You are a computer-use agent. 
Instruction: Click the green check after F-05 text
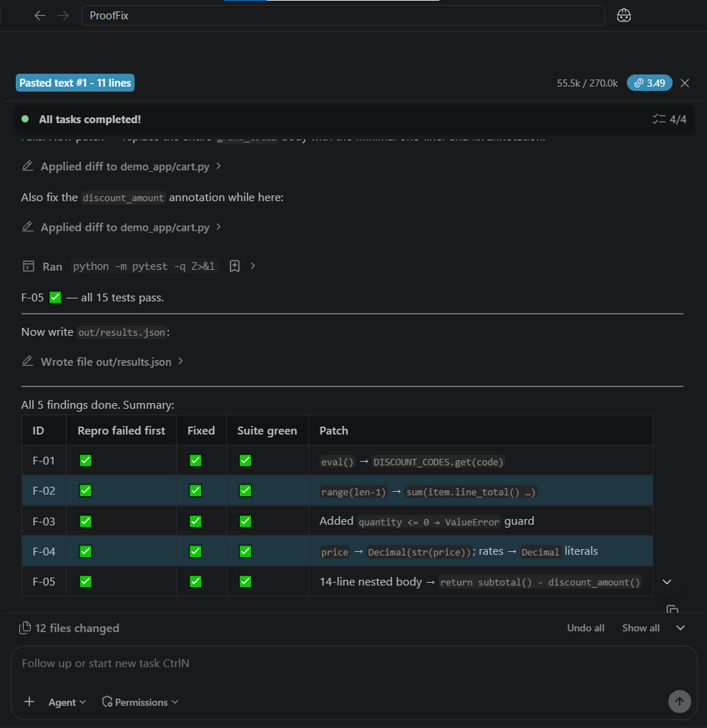tap(55, 297)
